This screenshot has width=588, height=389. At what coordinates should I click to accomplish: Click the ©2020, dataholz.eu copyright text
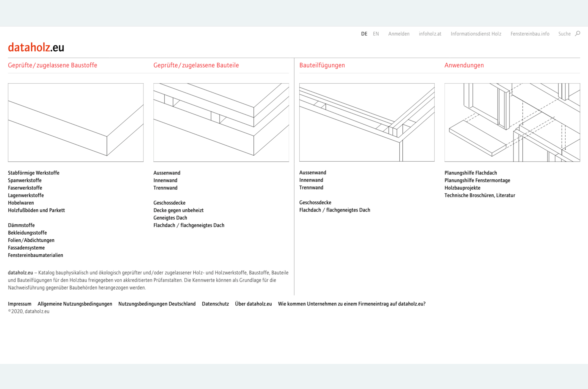point(29,311)
